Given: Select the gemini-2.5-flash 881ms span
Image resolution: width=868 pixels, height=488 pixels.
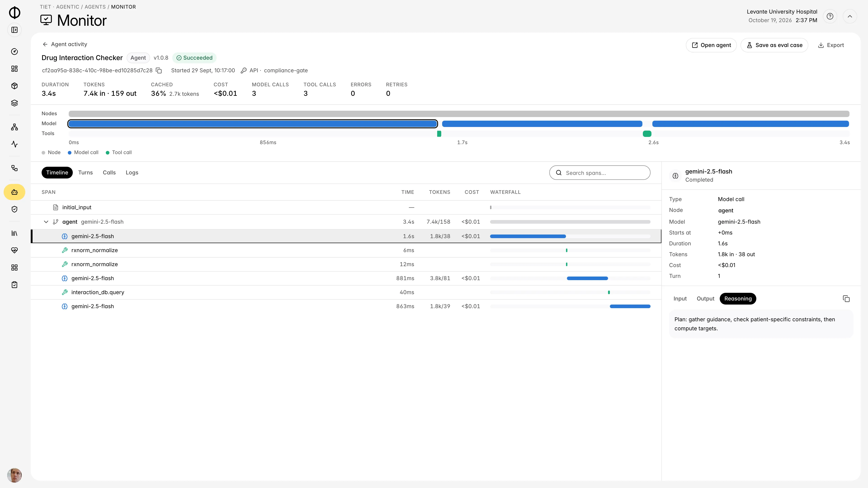Looking at the screenshot, I should pyautogui.click(x=346, y=278).
